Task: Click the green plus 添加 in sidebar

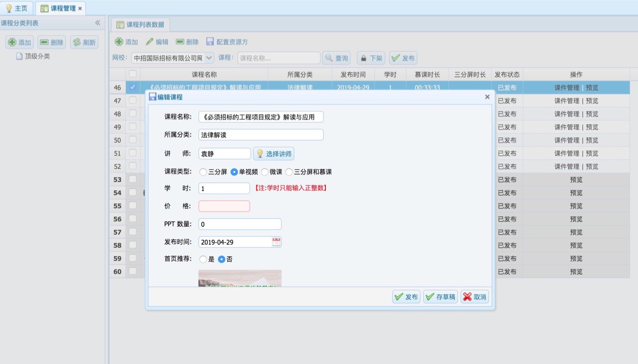Action: [19, 42]
